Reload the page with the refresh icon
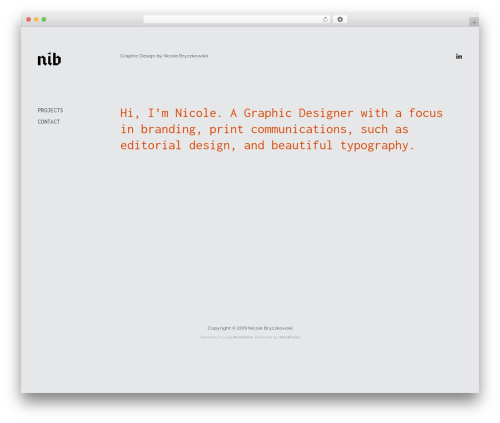This screenshot has width=500, height=423. (325, 19)
